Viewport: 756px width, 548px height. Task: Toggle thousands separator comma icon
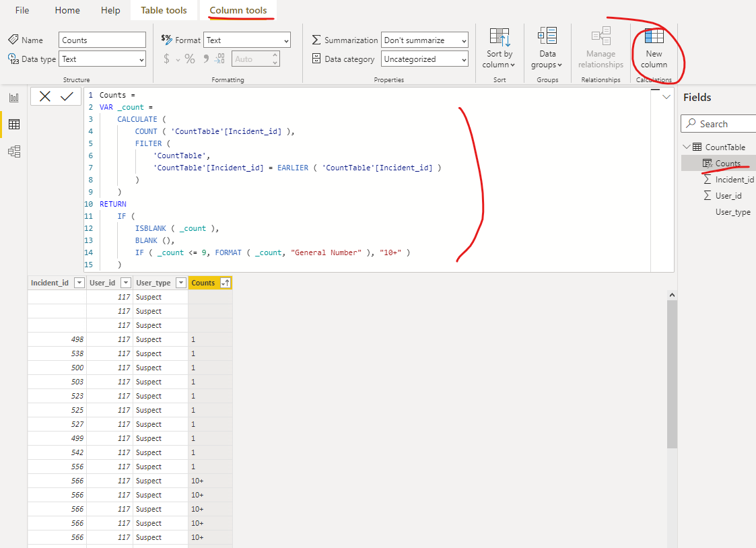pos(206,59)
